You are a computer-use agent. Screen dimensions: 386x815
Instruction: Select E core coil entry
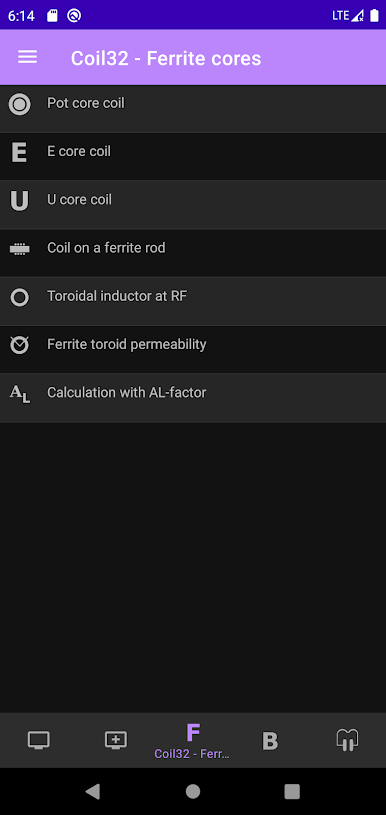[x=193, y=156]
